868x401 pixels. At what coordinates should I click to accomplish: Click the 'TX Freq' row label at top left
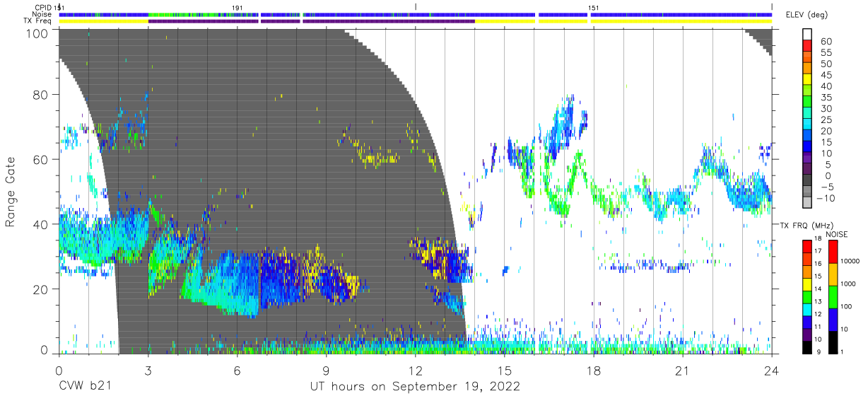pos(38,21)
